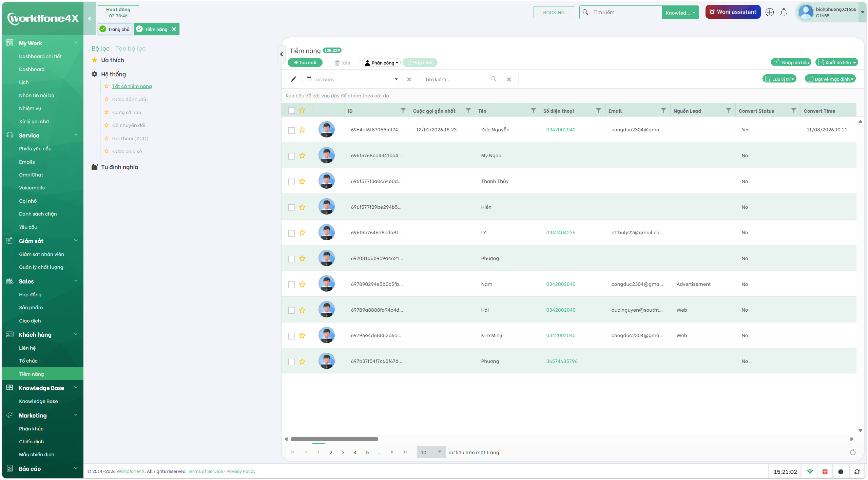Screen dimensions: 868x480
Task: Select the checkbox for LY row
Action: (x=291, y=233)
